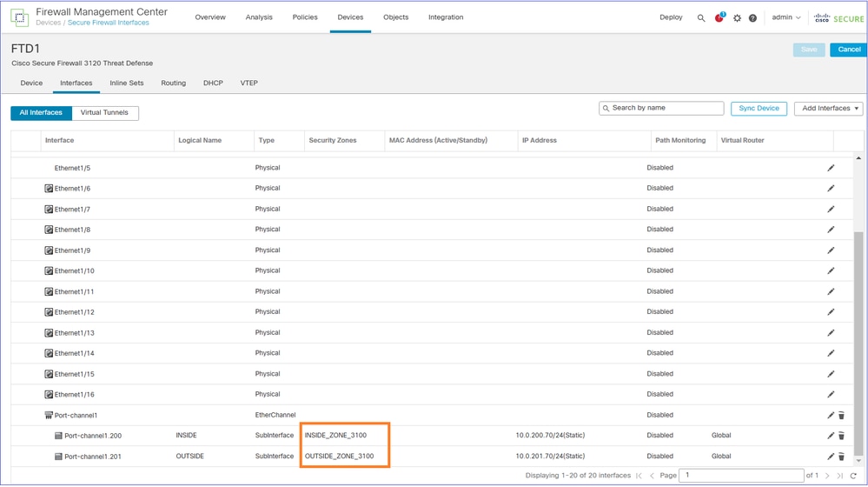868x487 pixels.
Task: Click the Deploy button
Action: 671,17
